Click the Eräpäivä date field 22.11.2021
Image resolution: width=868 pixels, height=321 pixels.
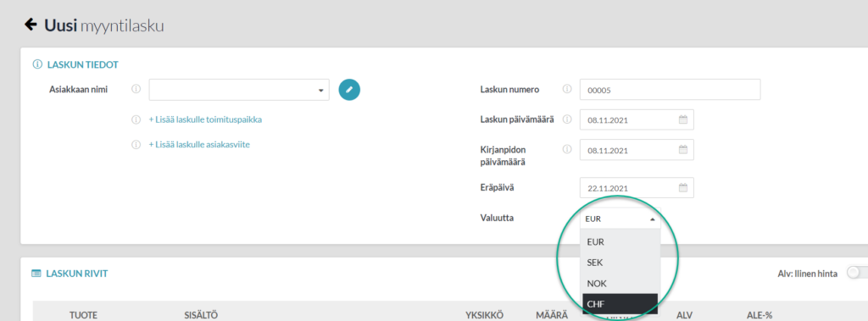point(637,188)
